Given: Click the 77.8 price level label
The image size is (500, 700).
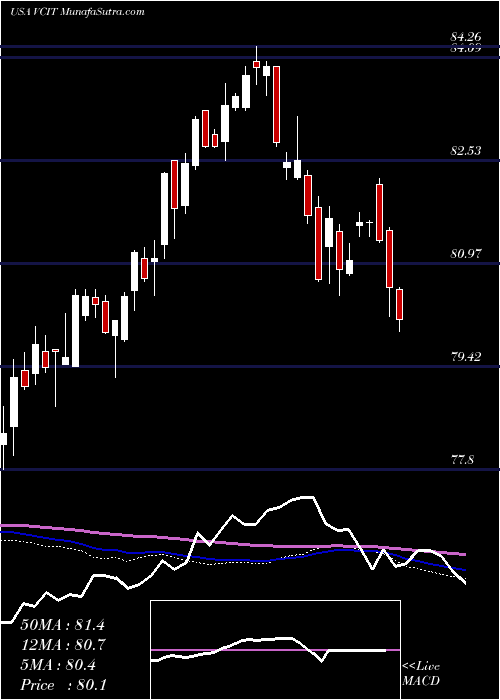Looking at the screenshot, I should tap(462, 460).
